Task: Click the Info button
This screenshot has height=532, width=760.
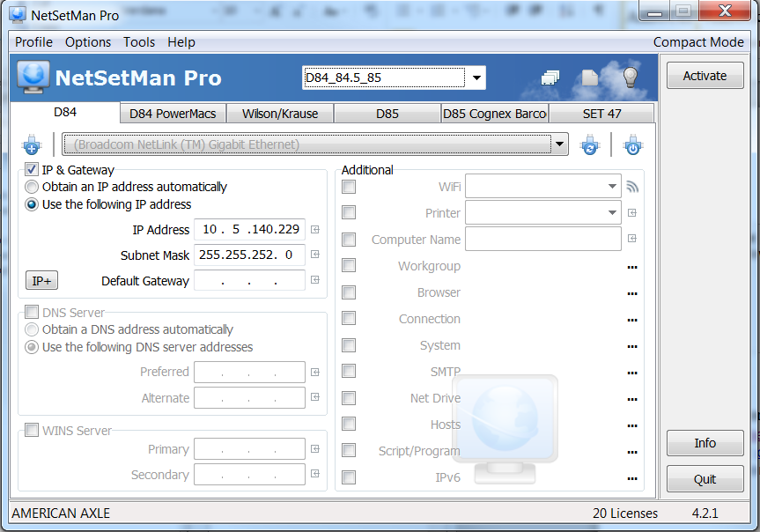Action: 705,443
